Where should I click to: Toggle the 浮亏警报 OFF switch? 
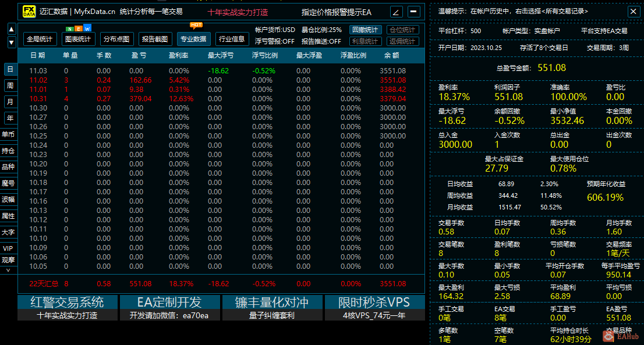[275, 41]
